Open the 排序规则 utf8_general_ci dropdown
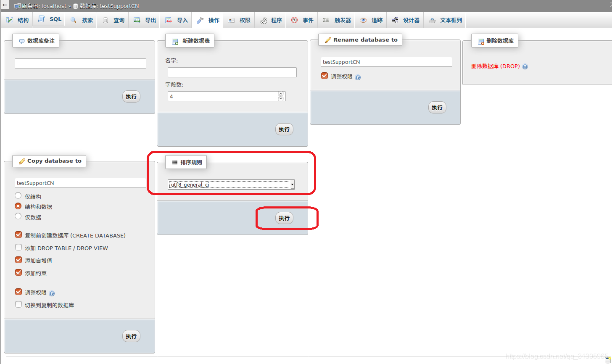 pyautogui.click(x=231, y=185)
